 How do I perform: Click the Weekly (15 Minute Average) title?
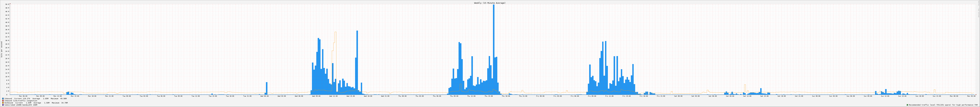490,3
